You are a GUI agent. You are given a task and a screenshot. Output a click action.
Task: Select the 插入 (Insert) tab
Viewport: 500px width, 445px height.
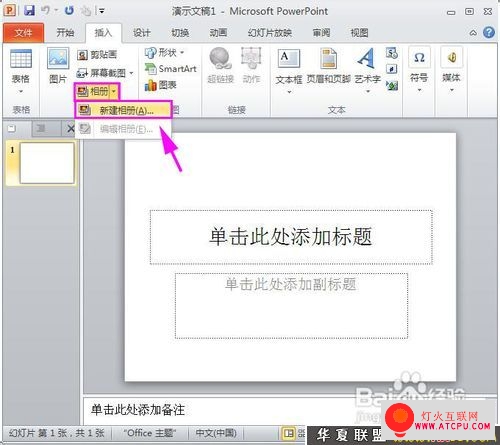103,33
